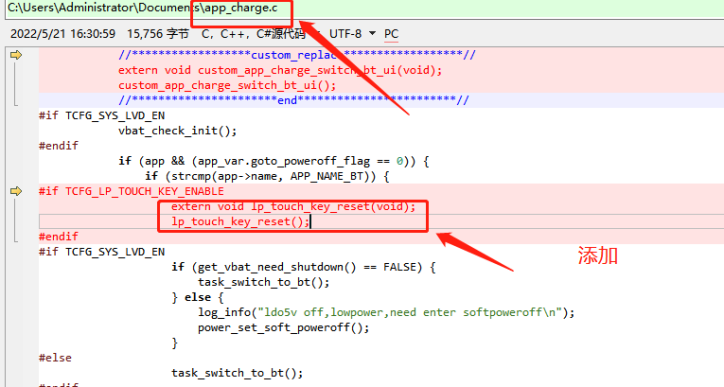Click the power_set_soft_poweroff(); line

pos(284,327)
